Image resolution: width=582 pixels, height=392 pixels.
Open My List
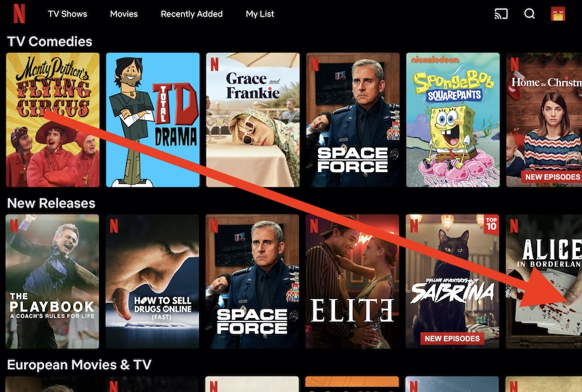click(260, 14)
